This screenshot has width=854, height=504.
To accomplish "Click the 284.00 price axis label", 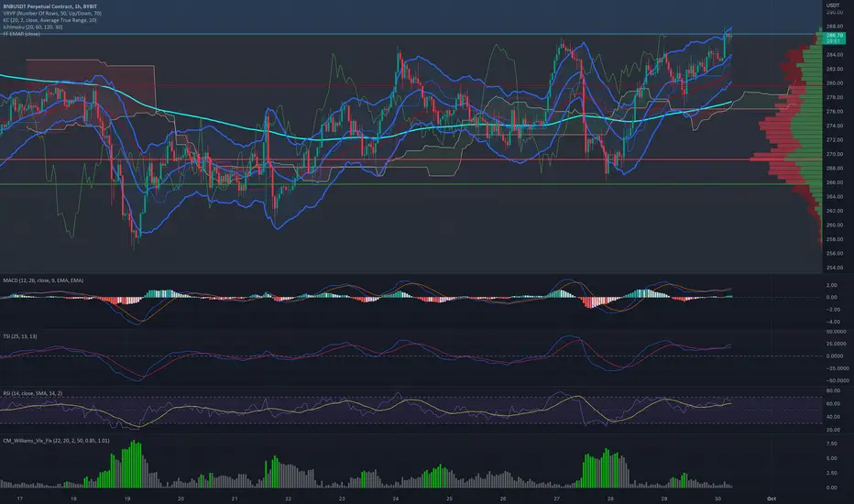I will coord(834,54).
